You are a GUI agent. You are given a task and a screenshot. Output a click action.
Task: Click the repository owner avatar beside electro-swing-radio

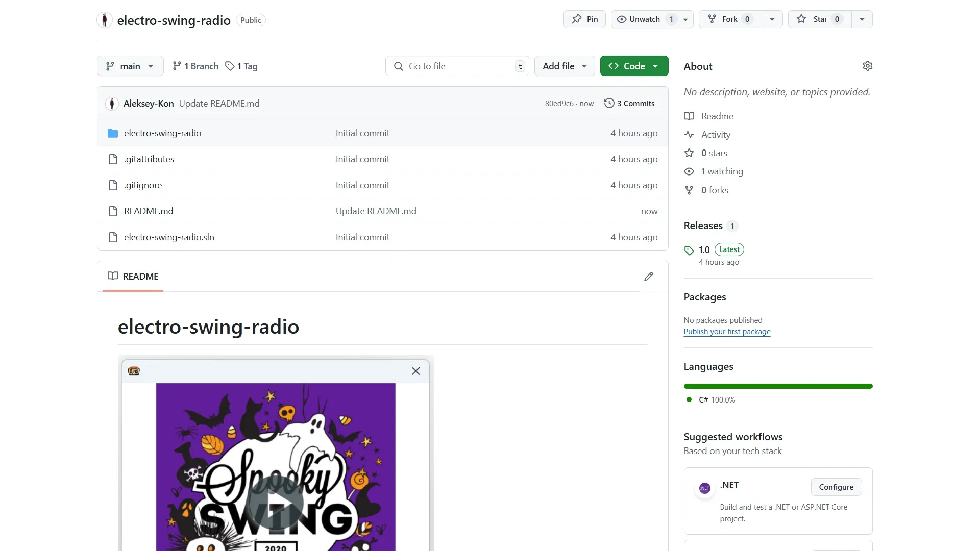click(105, 20)
